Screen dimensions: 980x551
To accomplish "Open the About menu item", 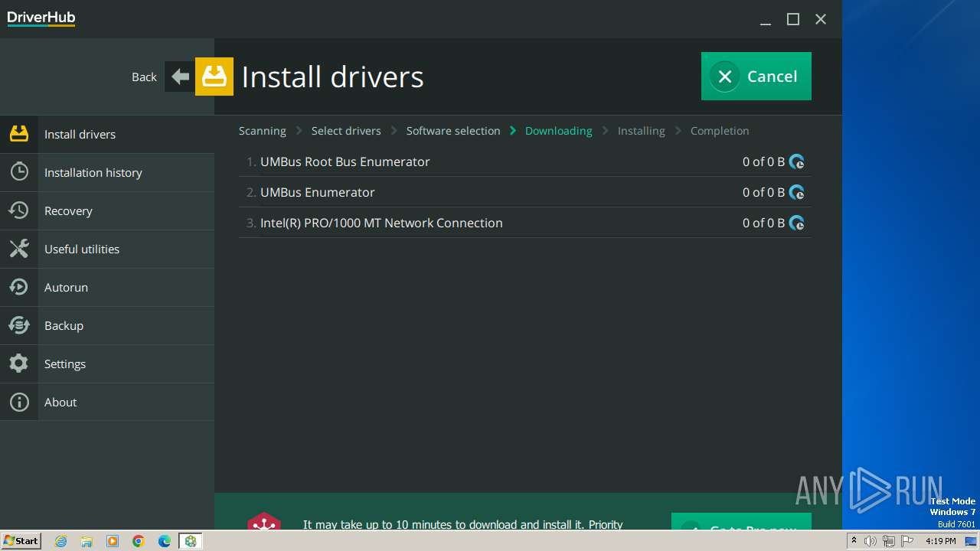I will [107, 402].
